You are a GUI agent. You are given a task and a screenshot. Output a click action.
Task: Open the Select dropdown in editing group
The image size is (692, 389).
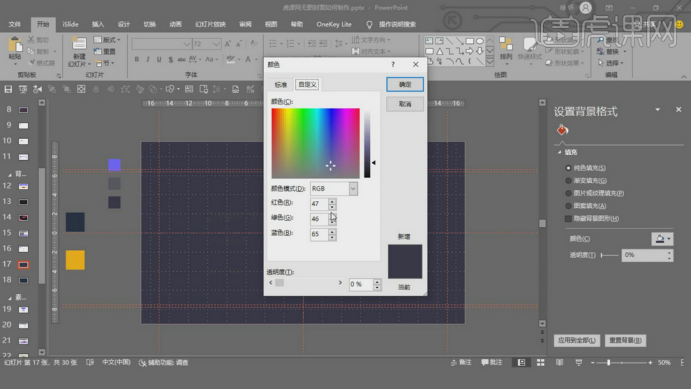(610, 63)
